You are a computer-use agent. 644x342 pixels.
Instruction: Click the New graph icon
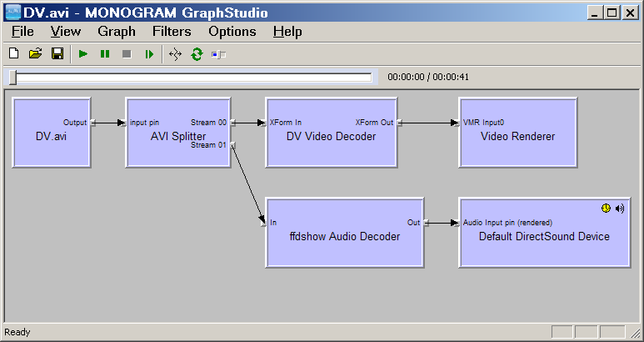(x=14, y=54)
